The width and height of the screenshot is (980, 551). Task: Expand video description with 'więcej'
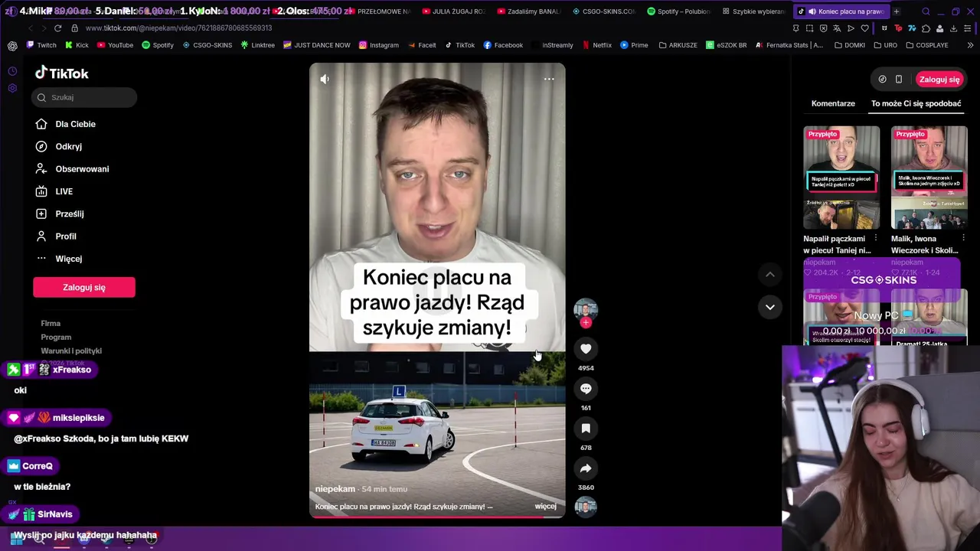(x=545, y=507)
